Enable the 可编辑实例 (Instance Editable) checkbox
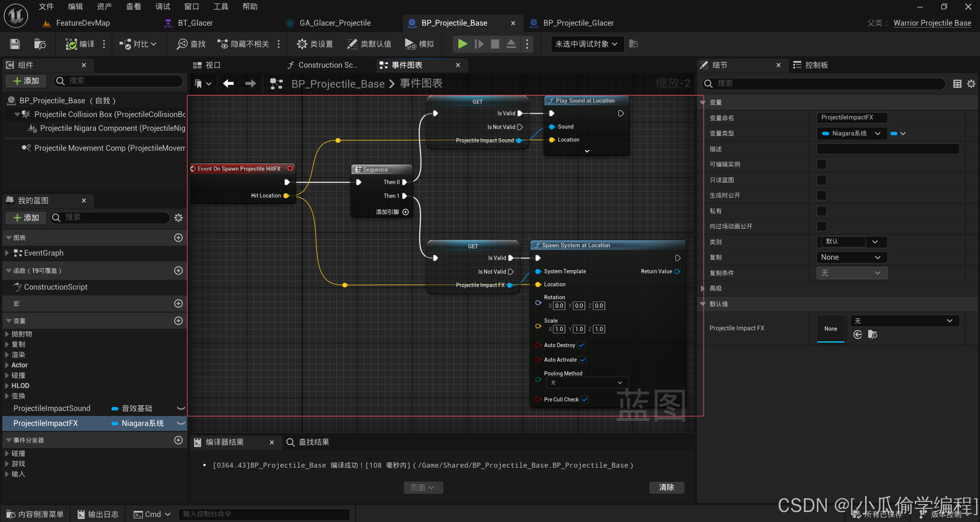The width and height of the screenshot is (980, 522). pyautogui.click(x=821, y=165)
